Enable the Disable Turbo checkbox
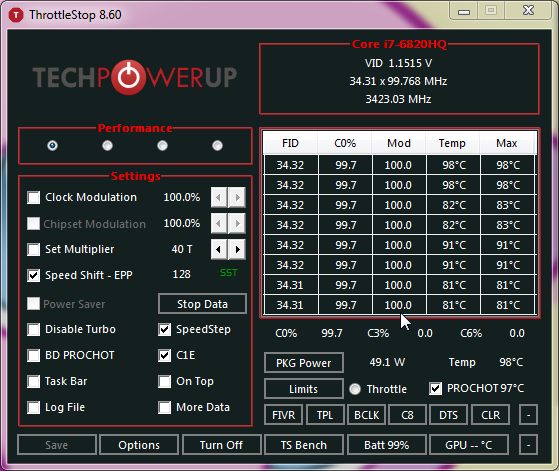This screenshot has height=471, width=559. [34, 329]
